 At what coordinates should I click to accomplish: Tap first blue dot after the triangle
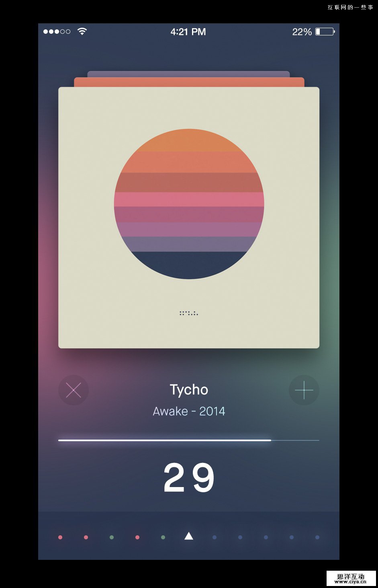[215, 537]
